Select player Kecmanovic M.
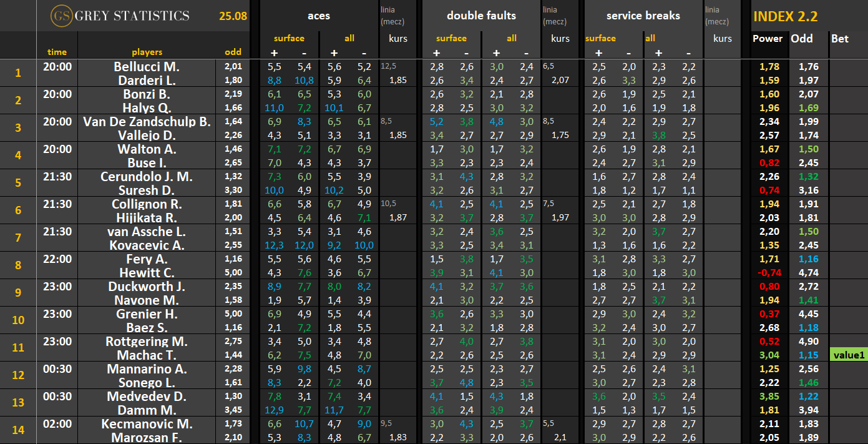 pyautogui.click(x=147, y=423)
